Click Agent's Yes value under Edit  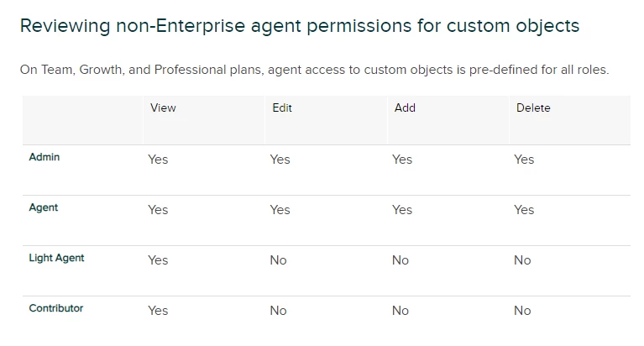pyautogui.click(x=280, y=210)
